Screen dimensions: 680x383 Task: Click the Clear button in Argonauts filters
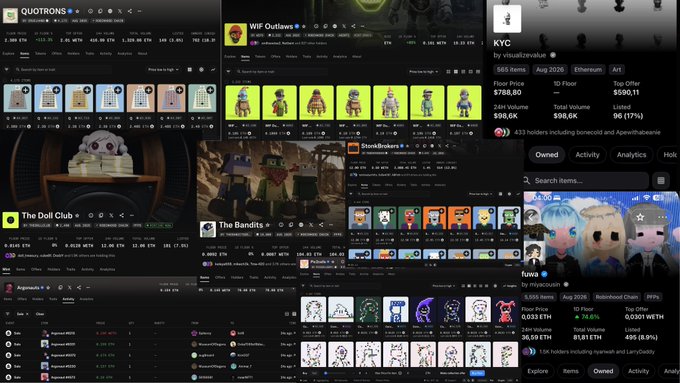40,314
